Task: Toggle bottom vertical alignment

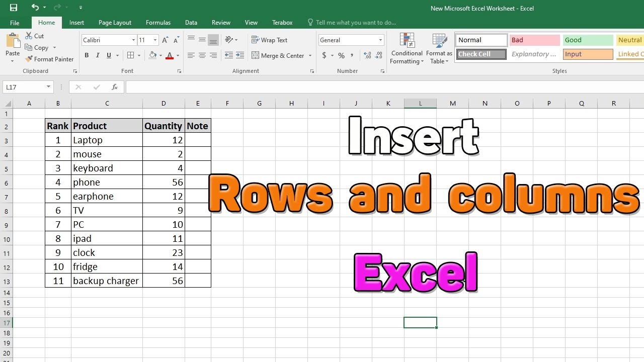Action: pos(213,40)
